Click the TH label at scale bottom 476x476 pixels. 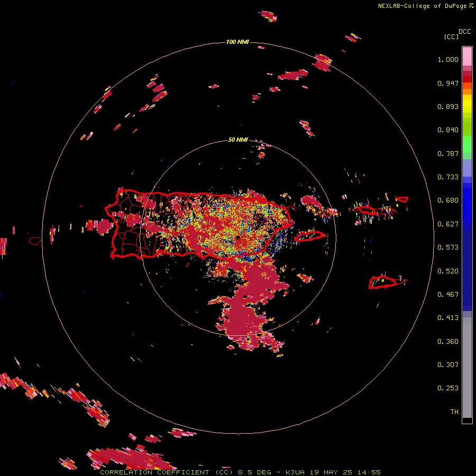(454, 412)
